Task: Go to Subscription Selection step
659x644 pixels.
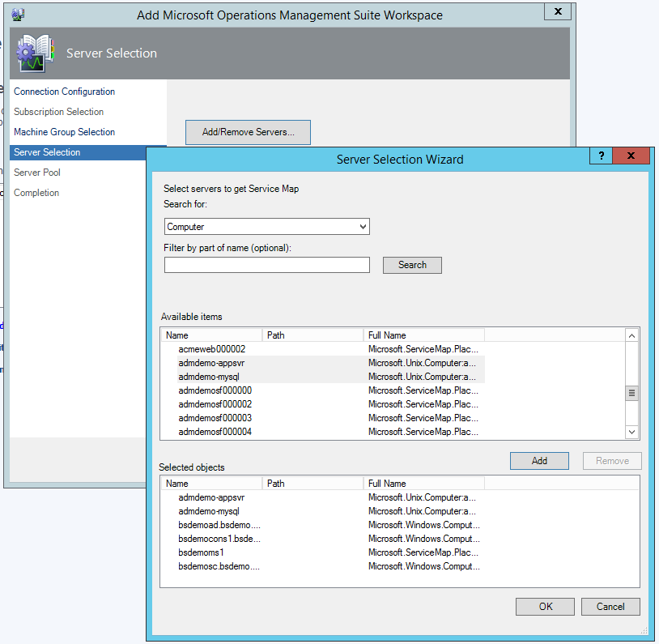Action: (x=58, y=112)
